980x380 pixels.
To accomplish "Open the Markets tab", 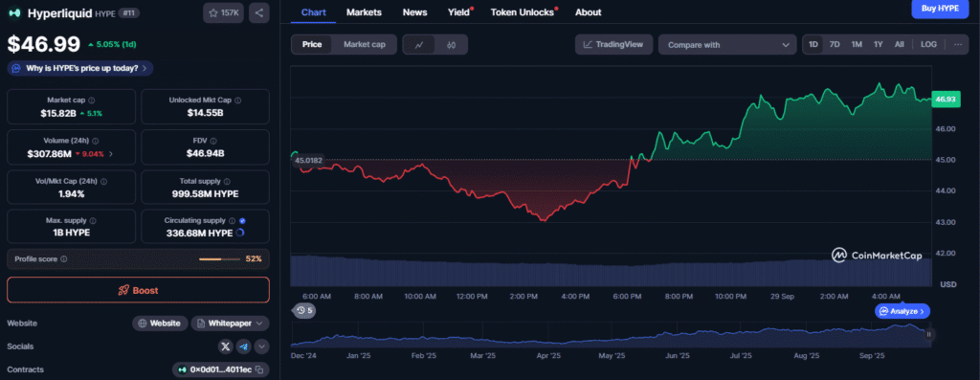I will (364, 11).
